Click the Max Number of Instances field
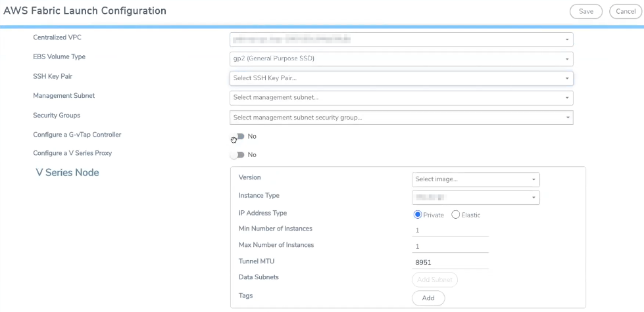Viewport: 644px width, 312px height. (x=450, y=247)
